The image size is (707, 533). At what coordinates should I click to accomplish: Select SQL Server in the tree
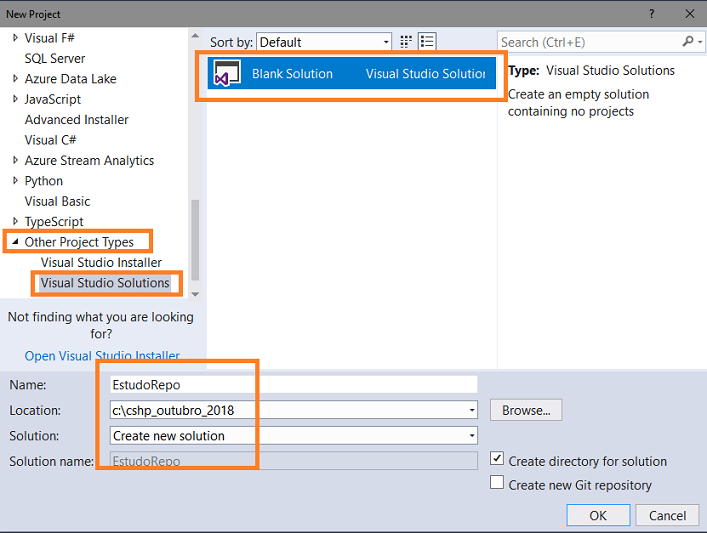click(x=55, y=59)
